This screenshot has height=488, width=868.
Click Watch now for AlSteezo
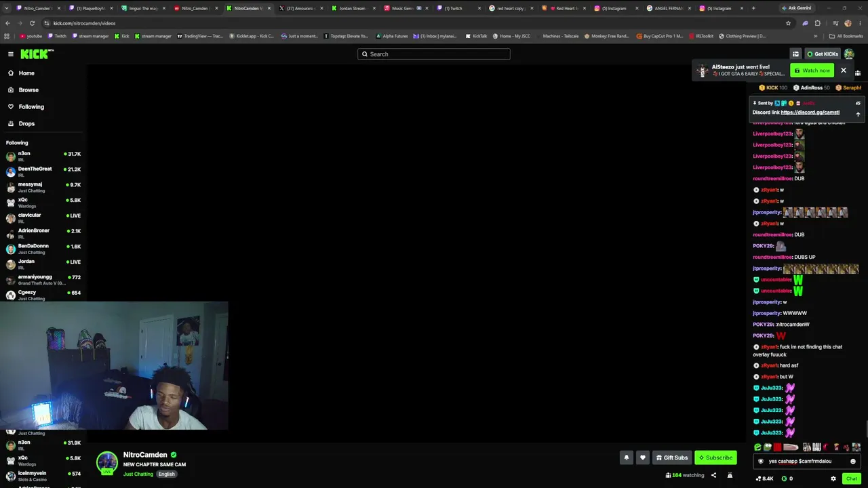(812, 70)
